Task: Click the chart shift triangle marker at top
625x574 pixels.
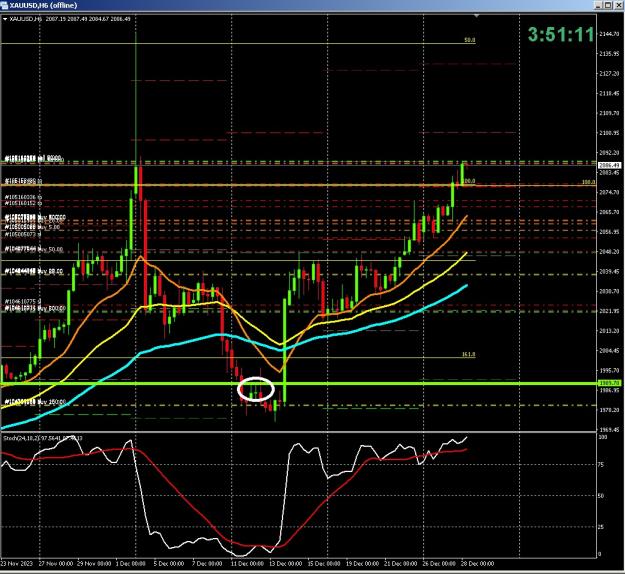Action: (476, 16)
